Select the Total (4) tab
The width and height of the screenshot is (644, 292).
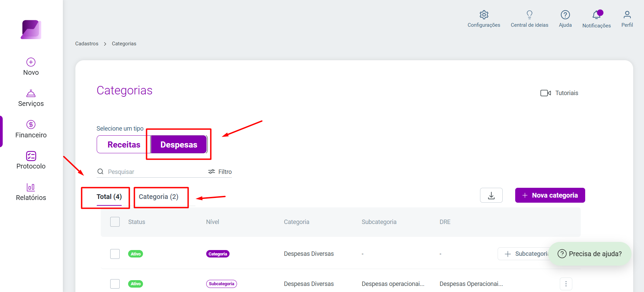pyautogui.click(x=109, y=197)
